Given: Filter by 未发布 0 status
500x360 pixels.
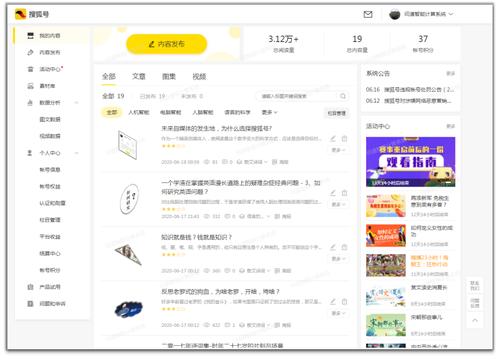Looking at the screenshot, I should (x=192, y=96).
